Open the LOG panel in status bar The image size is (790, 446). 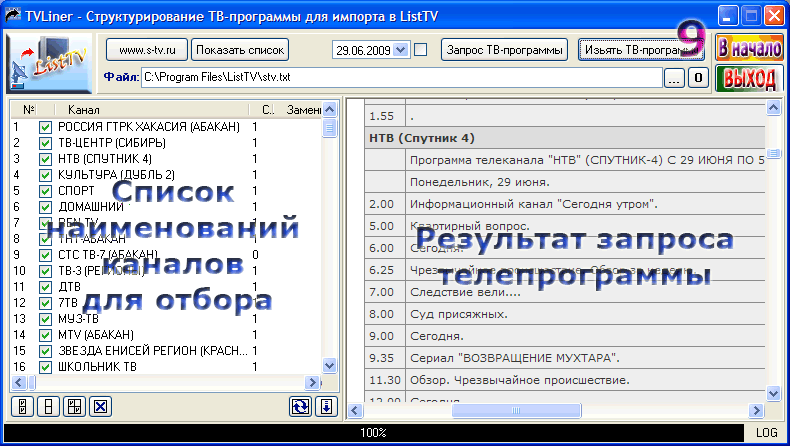766,432
